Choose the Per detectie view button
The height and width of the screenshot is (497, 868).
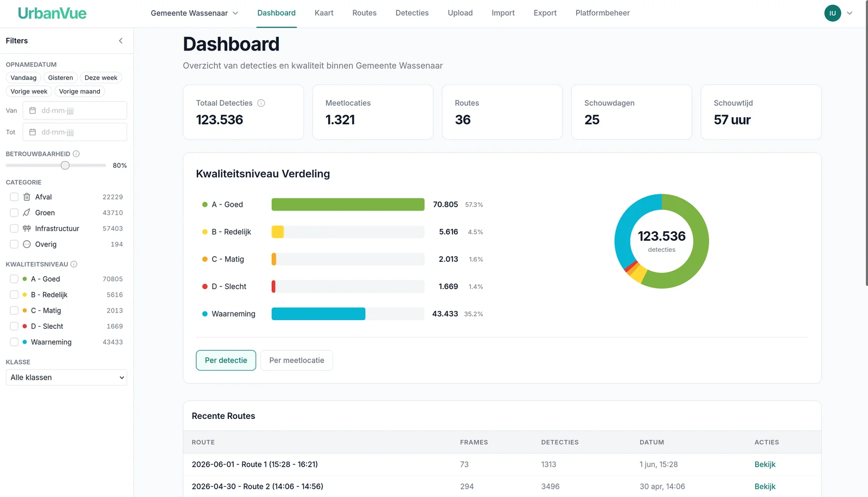226,360
